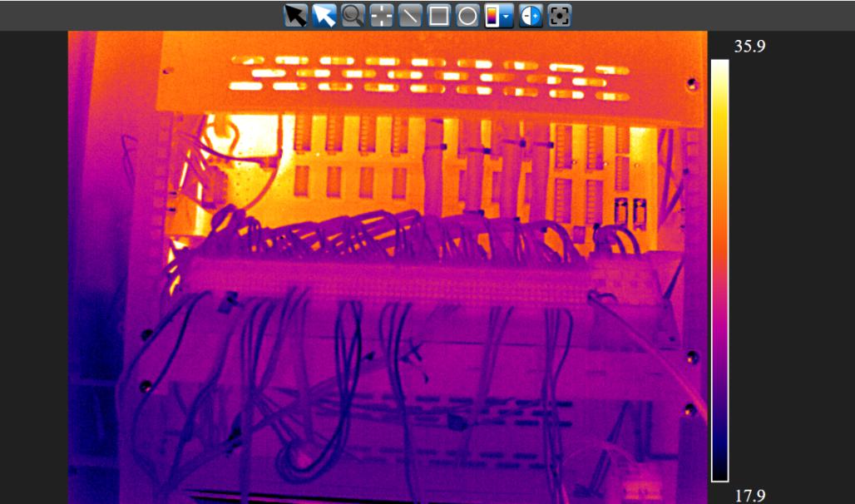Select the circle area measurement tool

tap(467, 16)
